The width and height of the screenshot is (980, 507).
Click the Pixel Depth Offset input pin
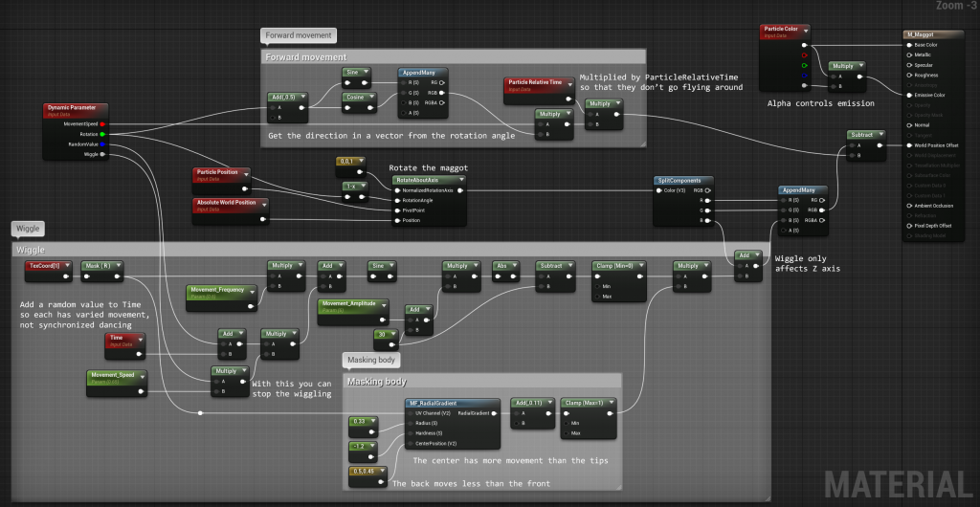tap(909, 226)
